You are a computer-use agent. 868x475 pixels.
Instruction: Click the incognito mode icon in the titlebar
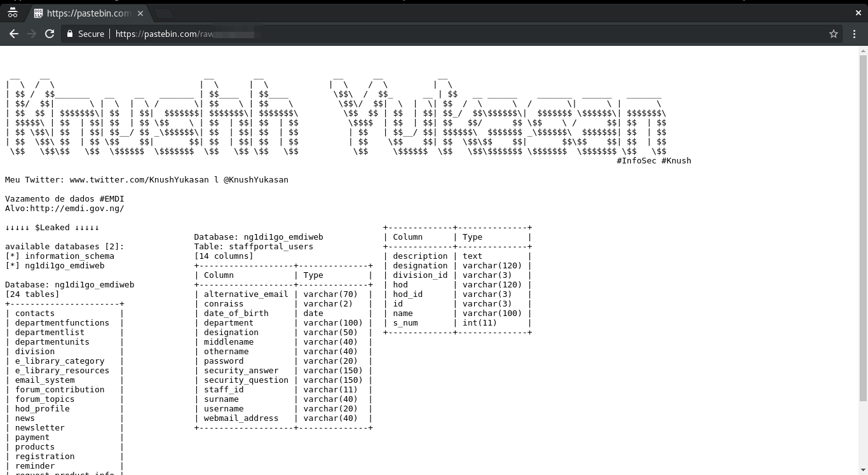(x=13, y=11)
